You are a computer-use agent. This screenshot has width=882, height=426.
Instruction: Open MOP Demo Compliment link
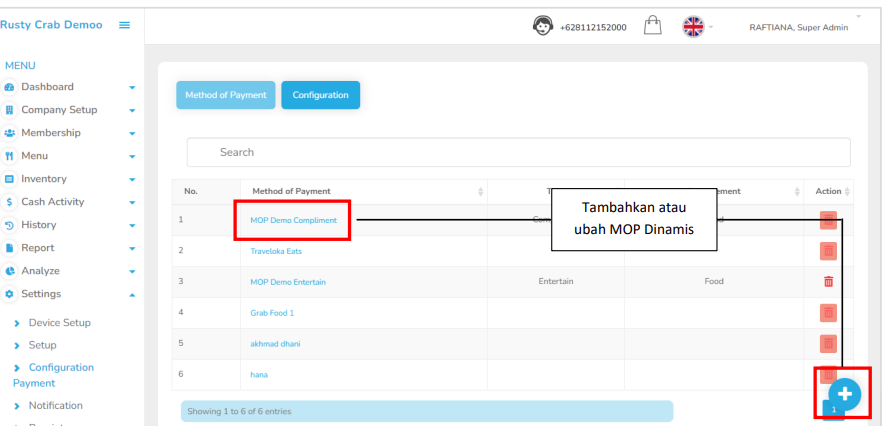point(293,220)
